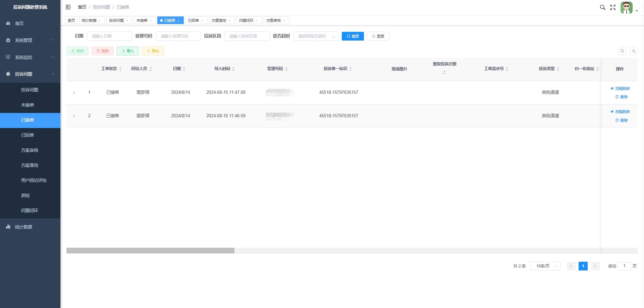Delete the second row via 删除 link

622,120
